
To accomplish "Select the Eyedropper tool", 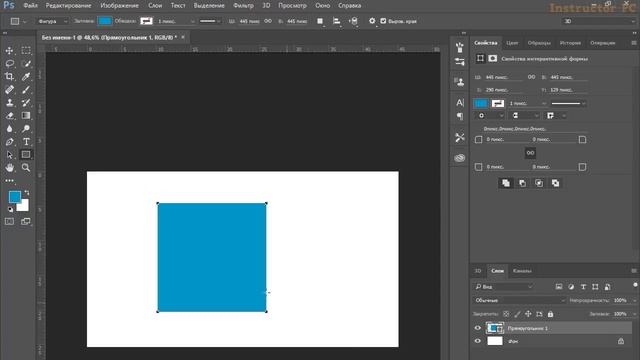I will pyautogui.click(x=26, y=76).
